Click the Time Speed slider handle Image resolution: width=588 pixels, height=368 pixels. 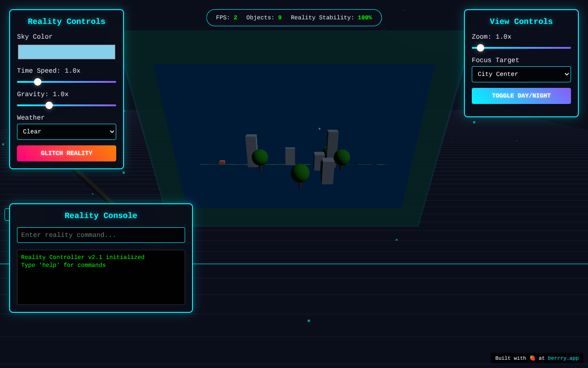click(x=38, y=81)
